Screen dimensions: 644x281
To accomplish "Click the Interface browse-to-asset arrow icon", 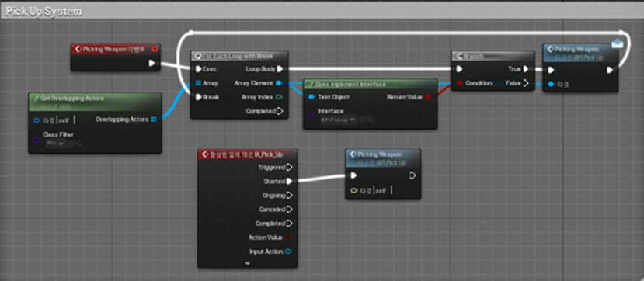I will pos(363,120).
